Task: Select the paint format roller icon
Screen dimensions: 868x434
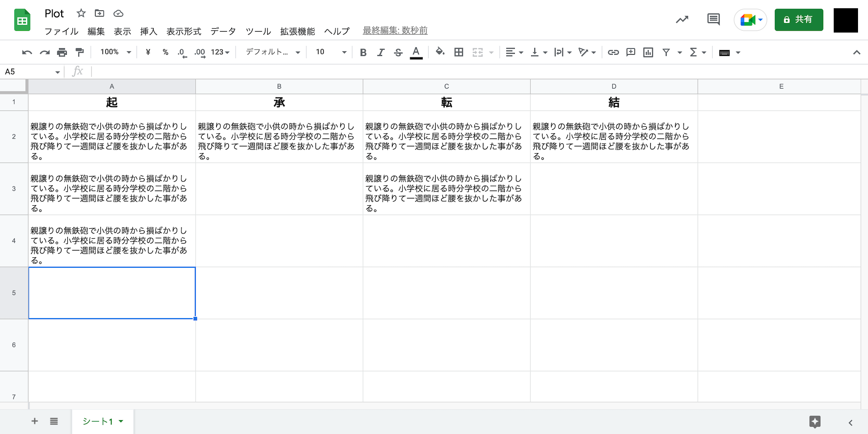Action: (79, 53)
